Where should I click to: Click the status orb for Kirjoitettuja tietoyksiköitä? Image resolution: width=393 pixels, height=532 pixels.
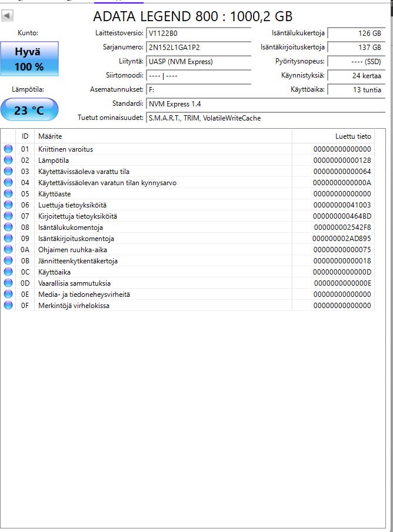click(x=8, y=216)
